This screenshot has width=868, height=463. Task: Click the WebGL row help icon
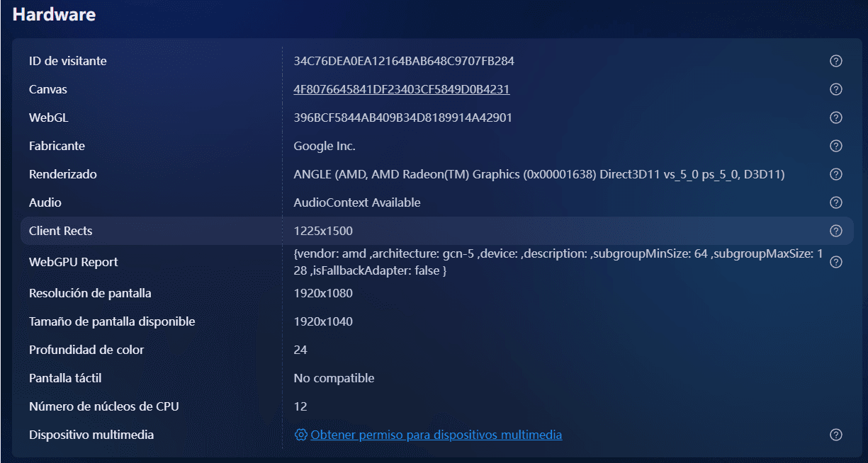coord(835,118)
